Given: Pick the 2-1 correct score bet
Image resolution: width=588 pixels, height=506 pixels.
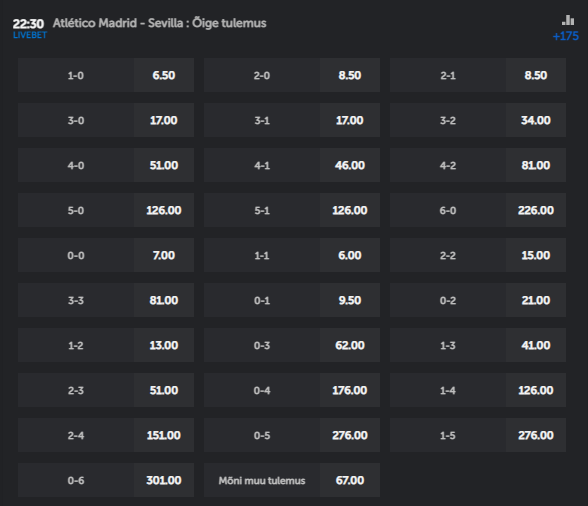Looking at the screenshot, I should point(478,75).
